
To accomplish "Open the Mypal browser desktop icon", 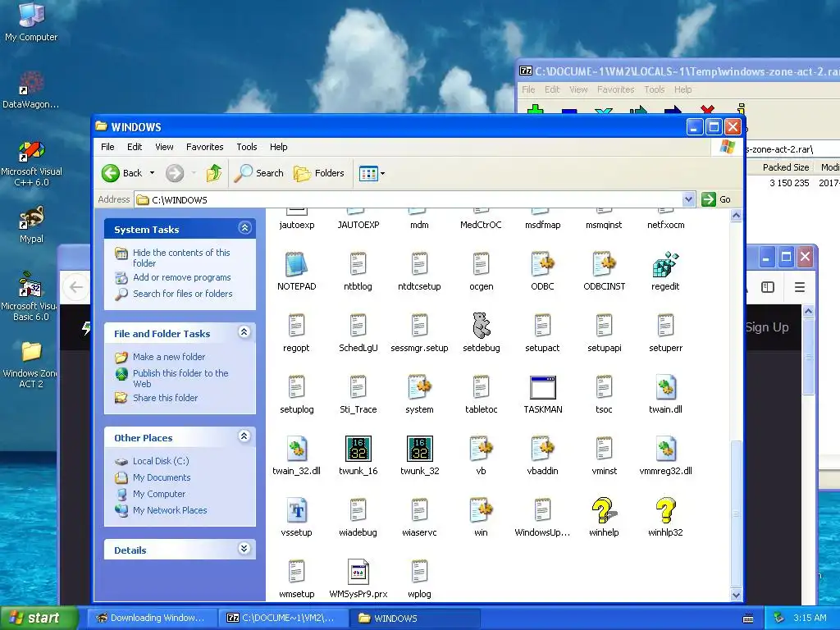I will pyautogui.click(x=31, y=225).
